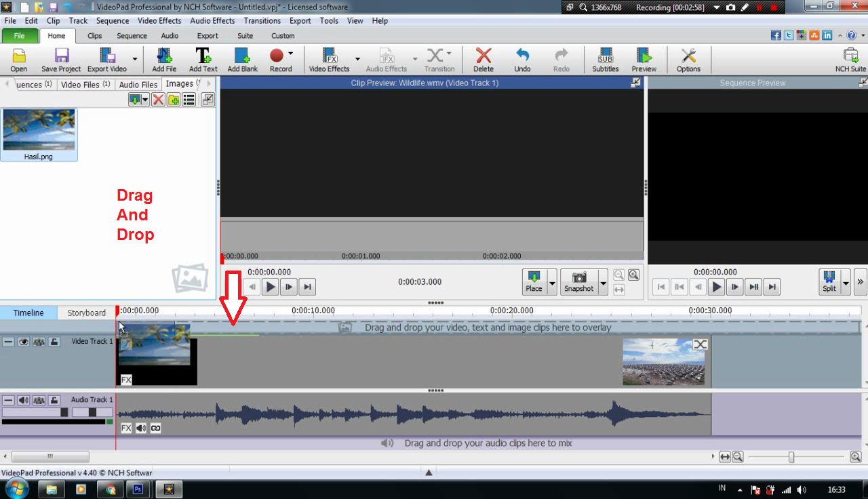The width and height of the screenshot is (868, 499).
Task: Expand the Record dropdown arrow
Action: (291, 54)
